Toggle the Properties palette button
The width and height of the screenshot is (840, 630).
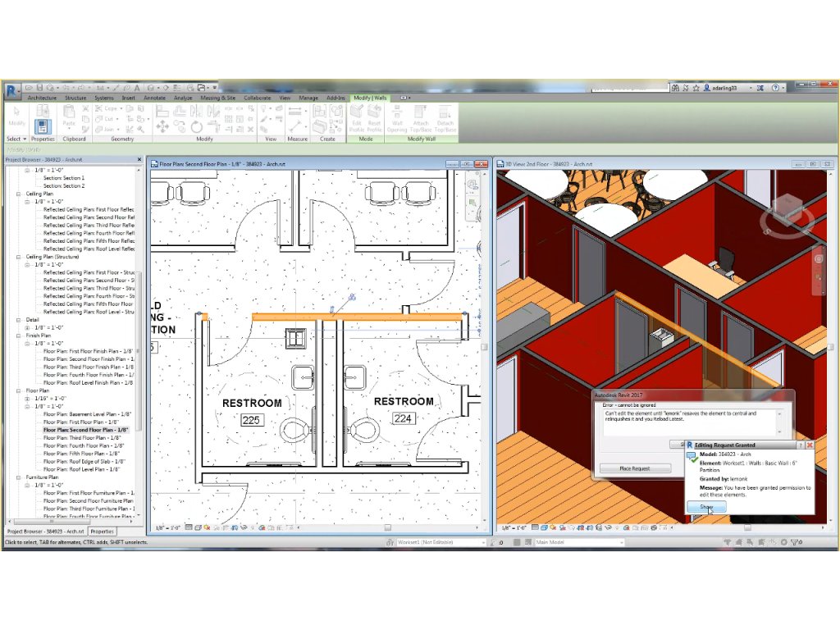[43, 126]
